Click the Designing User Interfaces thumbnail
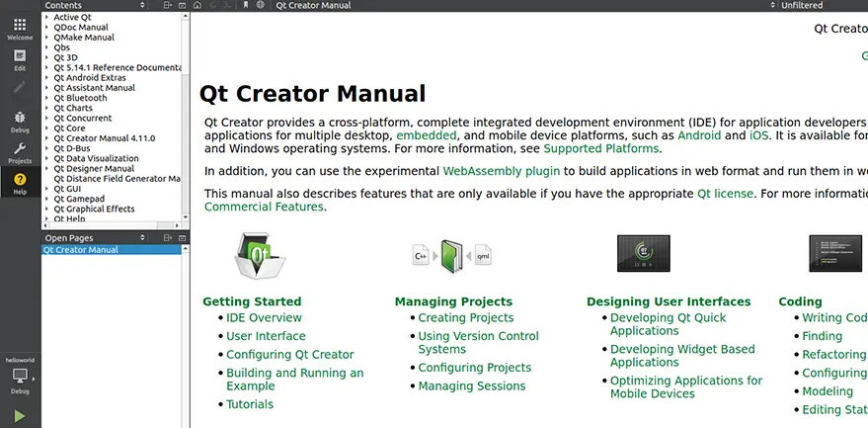 pyautogui.click(x=643, y=253)
